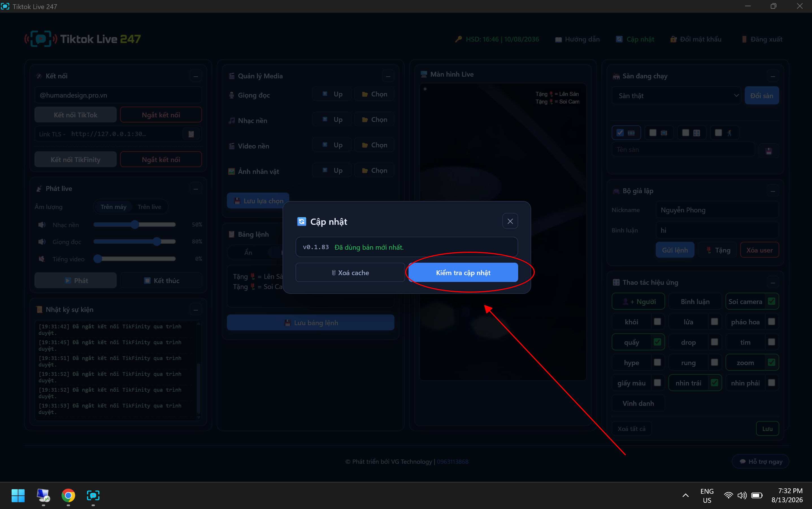Click the Nhạc nền speaker icon in Phát live

(x=42, y=225)
